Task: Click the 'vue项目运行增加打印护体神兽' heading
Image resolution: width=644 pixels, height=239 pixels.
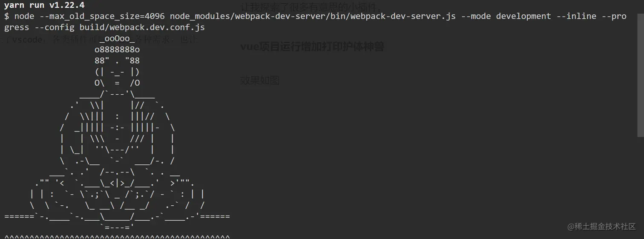Action: click(x=312, y=47)
